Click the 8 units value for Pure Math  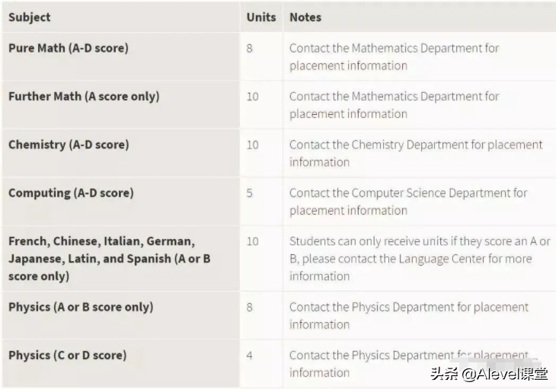(250, 48)
